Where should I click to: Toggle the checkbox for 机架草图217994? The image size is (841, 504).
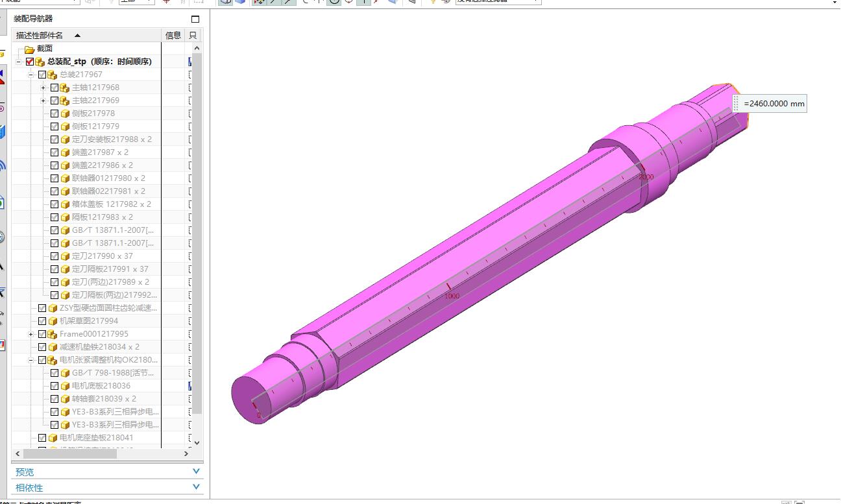[42, 321]
